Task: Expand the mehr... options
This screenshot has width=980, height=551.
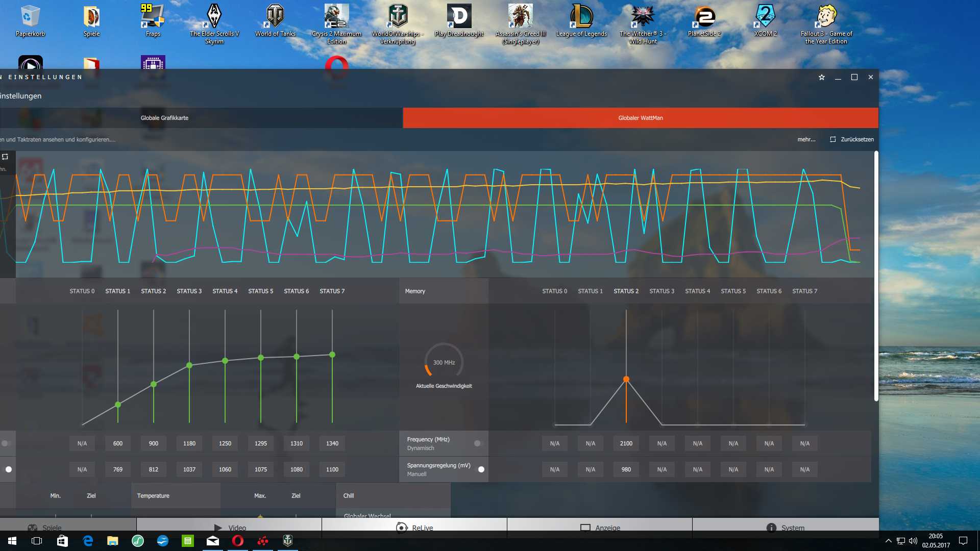Action: tap(806, 139)
